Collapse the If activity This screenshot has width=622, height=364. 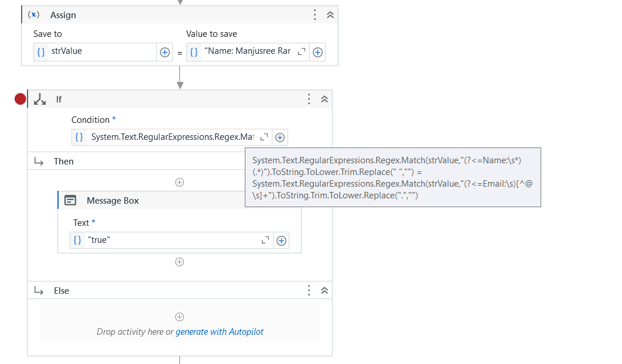(x=324, y=99)
